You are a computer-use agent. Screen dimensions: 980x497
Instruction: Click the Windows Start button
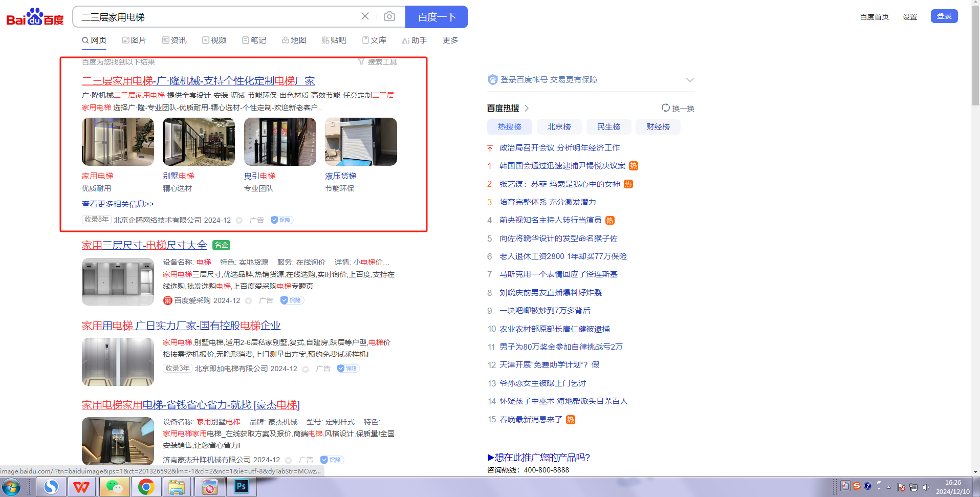[11, 486]
